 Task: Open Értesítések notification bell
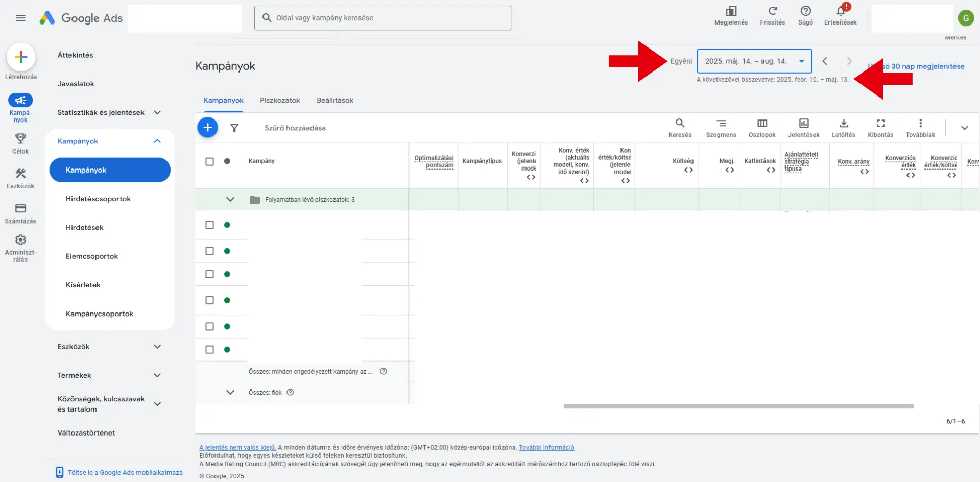pos(840,11)
